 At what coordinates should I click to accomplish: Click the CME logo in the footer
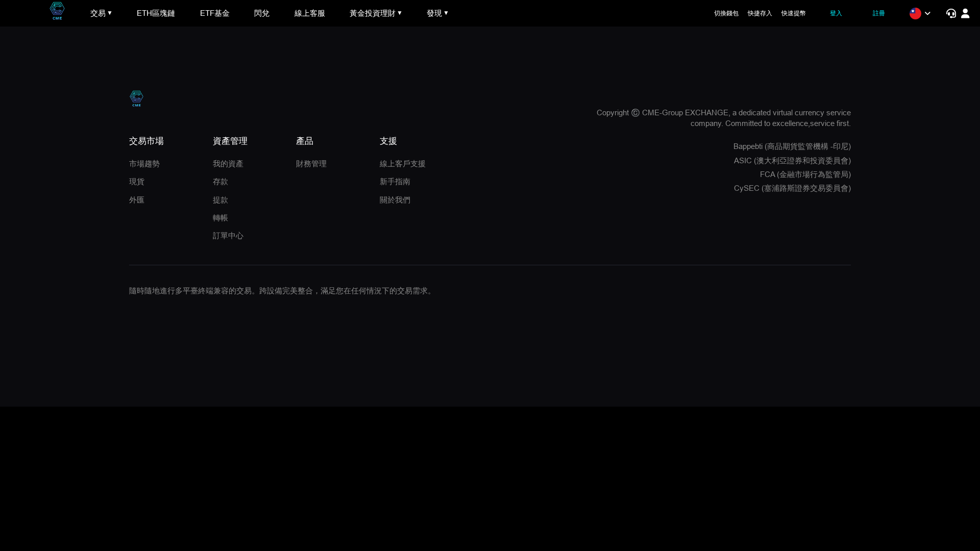pyautogui.click(x=136, y=98)
